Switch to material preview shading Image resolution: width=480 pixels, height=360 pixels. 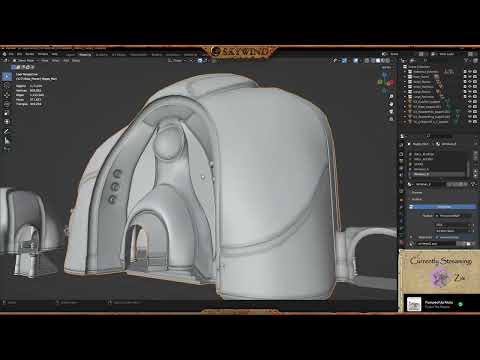coord(383,61)
